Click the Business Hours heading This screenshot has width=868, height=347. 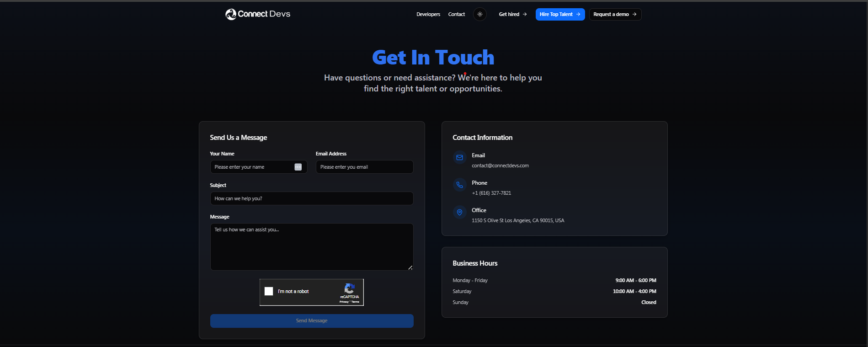[475, 263]
